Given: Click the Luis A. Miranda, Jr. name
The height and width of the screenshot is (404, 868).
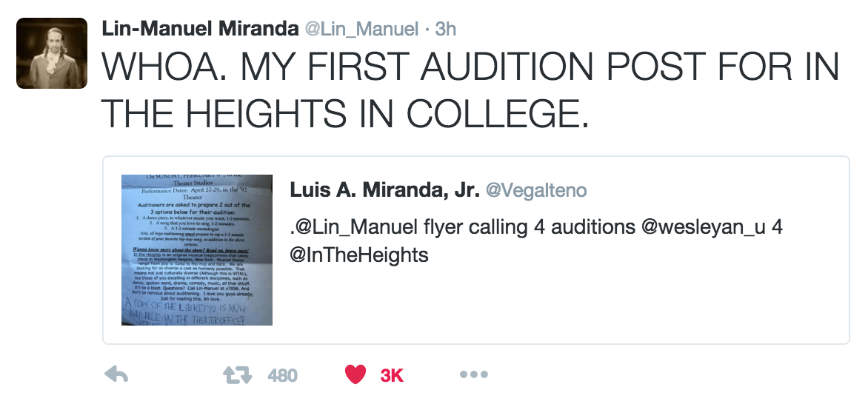Looking at the screenshot, I should click(384, 190).
